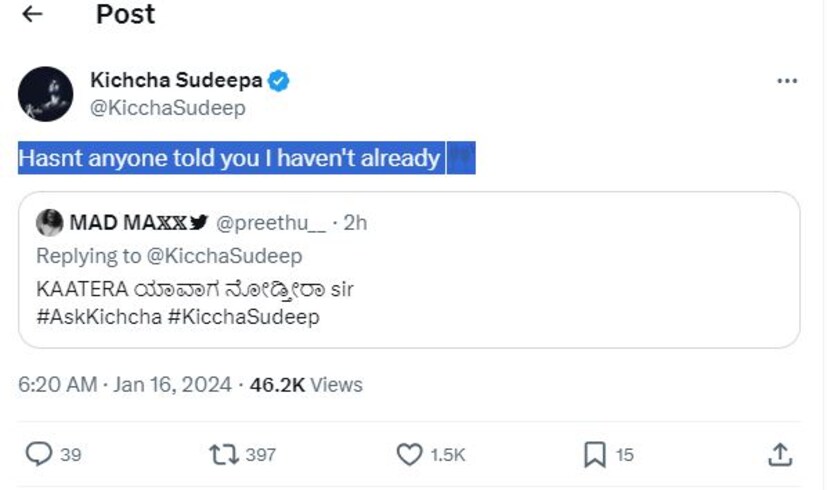This screenshot has width=827, height=490.
Task: Like the post with heart icon
Action: pyautogui.click(x=410, y=455)
